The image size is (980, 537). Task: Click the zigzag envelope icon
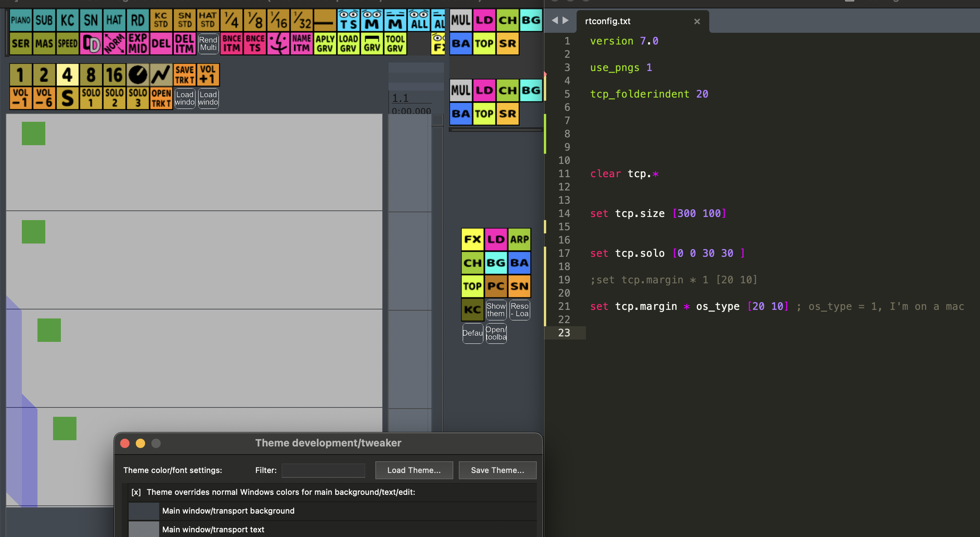click(161, 75)
